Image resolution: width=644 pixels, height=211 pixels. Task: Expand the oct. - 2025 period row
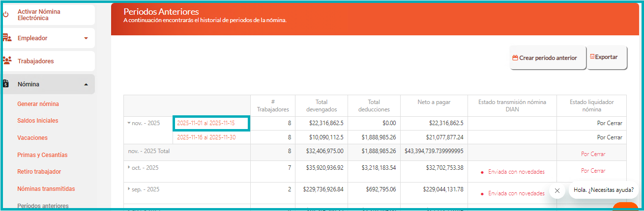point(129,167)
